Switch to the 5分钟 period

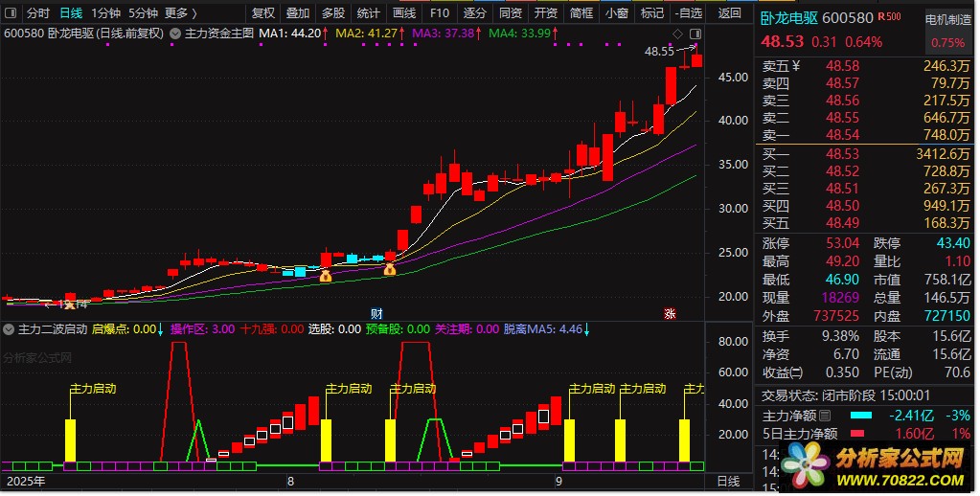[143, 13]
